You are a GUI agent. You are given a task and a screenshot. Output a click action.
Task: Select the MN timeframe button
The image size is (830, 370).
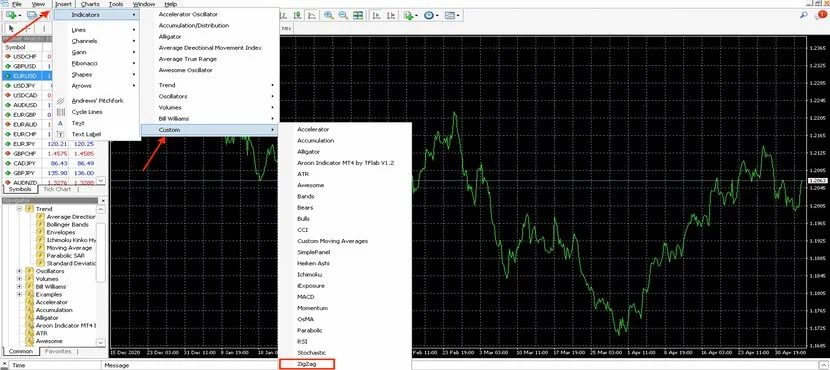(x=286, y=28)
